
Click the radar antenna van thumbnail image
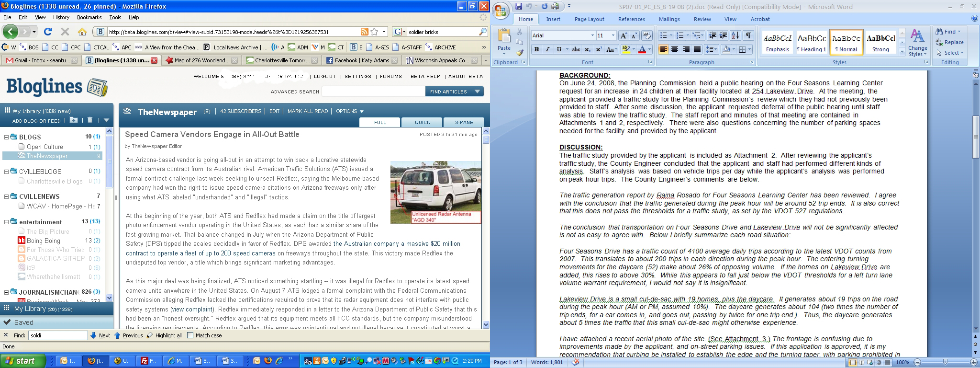[436, 193]
